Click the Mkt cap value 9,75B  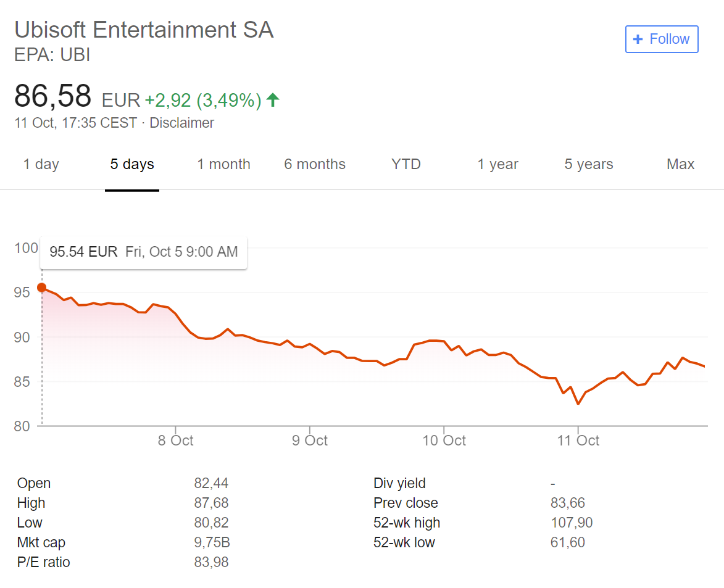[x=213, y=542]
